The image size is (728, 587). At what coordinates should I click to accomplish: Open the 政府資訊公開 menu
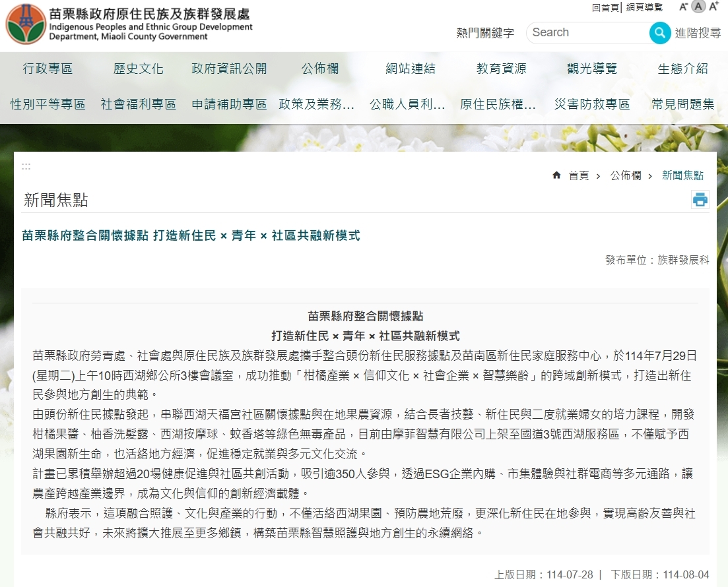coord(230,69)
